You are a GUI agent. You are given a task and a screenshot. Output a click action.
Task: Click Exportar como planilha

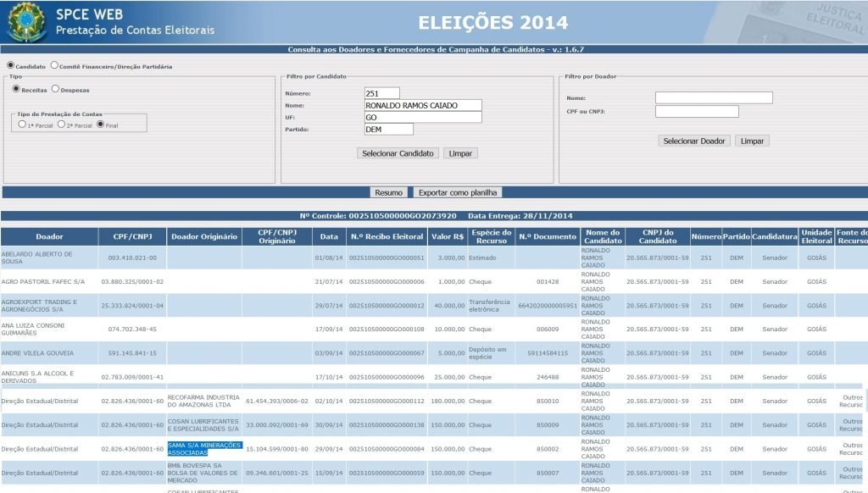coord(458,193)
